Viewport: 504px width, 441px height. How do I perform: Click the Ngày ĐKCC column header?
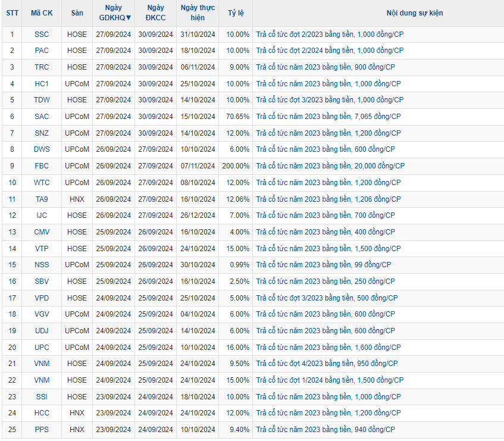[x=155, y=13]
